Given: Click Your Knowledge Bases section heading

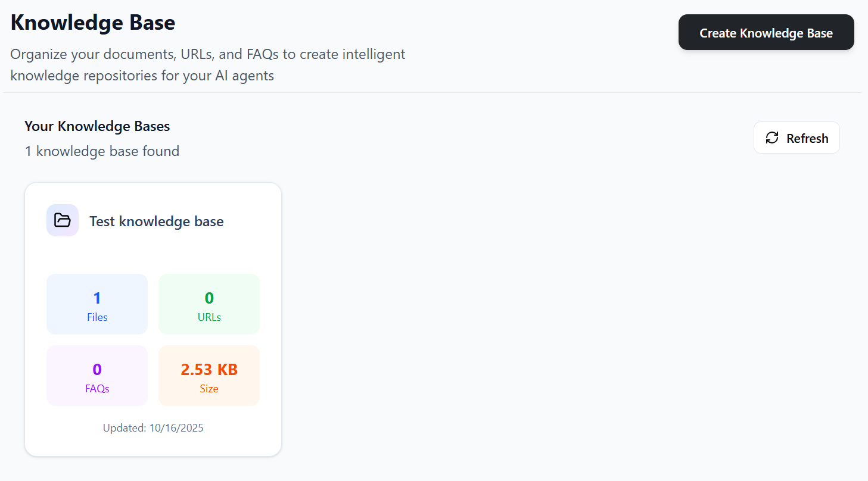Looking at the screenshot, I should point(97,126).
